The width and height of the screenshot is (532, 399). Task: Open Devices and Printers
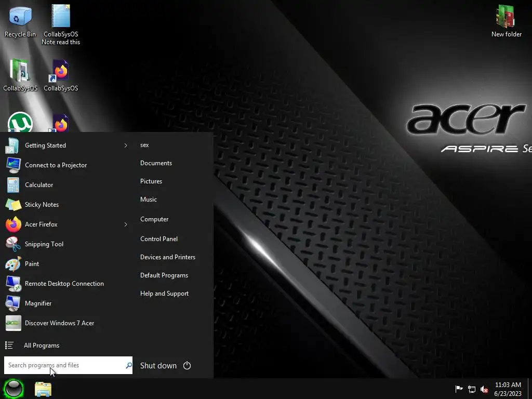coord(168,257)
